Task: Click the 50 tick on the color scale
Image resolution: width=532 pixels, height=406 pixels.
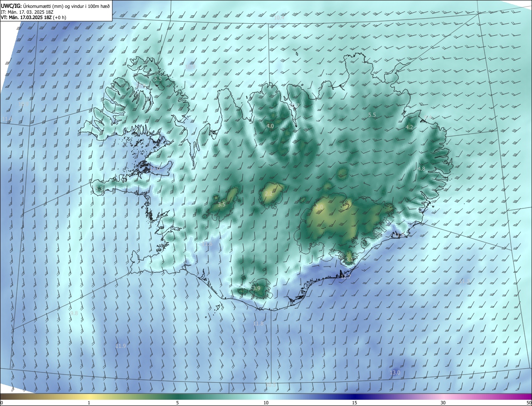Action: [x=529, y=403]
